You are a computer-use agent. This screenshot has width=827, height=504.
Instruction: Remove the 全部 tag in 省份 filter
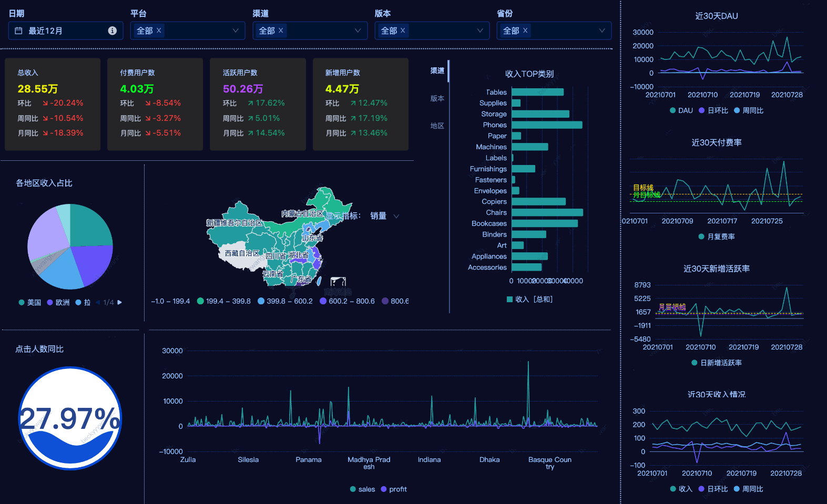click(525, 30)
